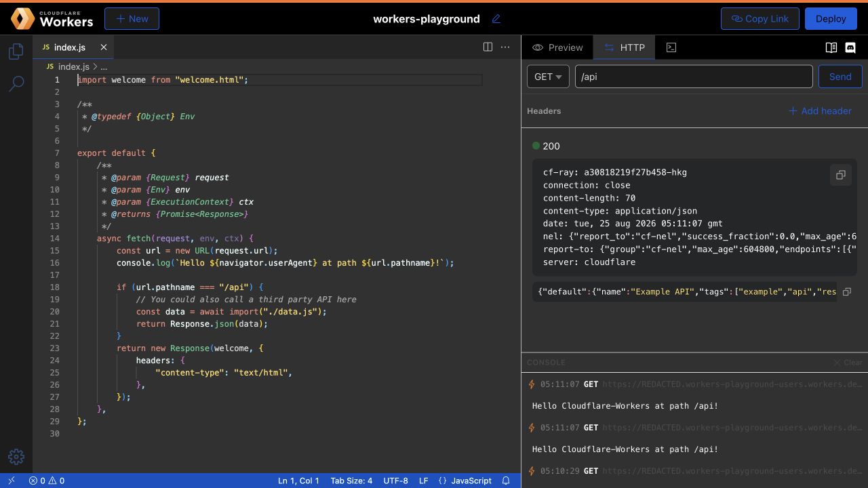Open the Manage gear icon
Screen dimensions: 868x488
(16, 457)
